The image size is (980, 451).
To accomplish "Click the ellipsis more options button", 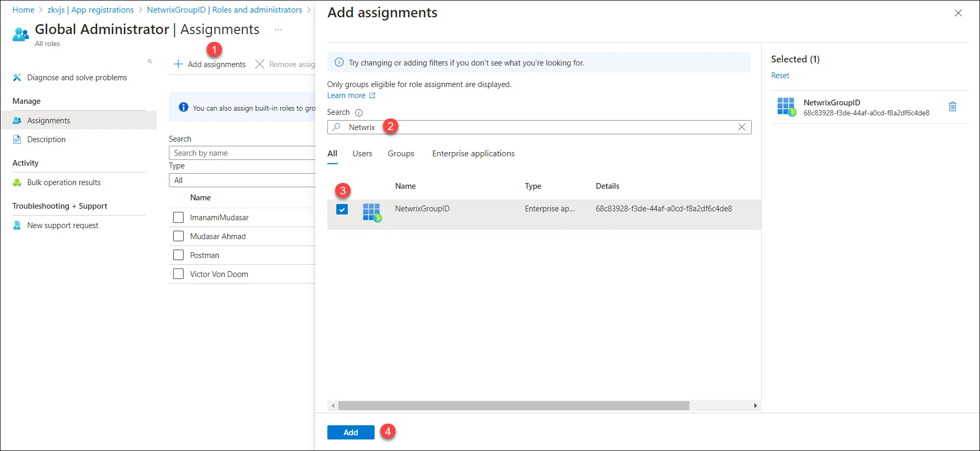I will [x=279, y=30].
